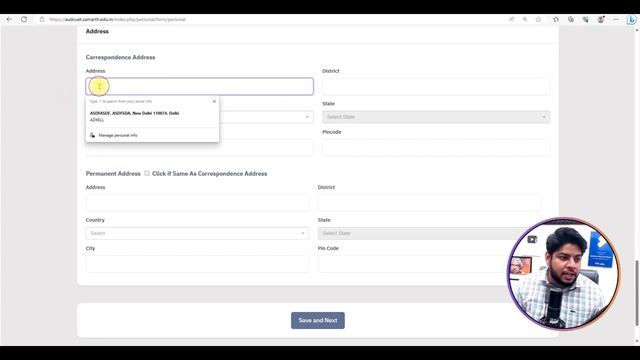
Task: Add this page to favorites star
Action: pos(538,19)
